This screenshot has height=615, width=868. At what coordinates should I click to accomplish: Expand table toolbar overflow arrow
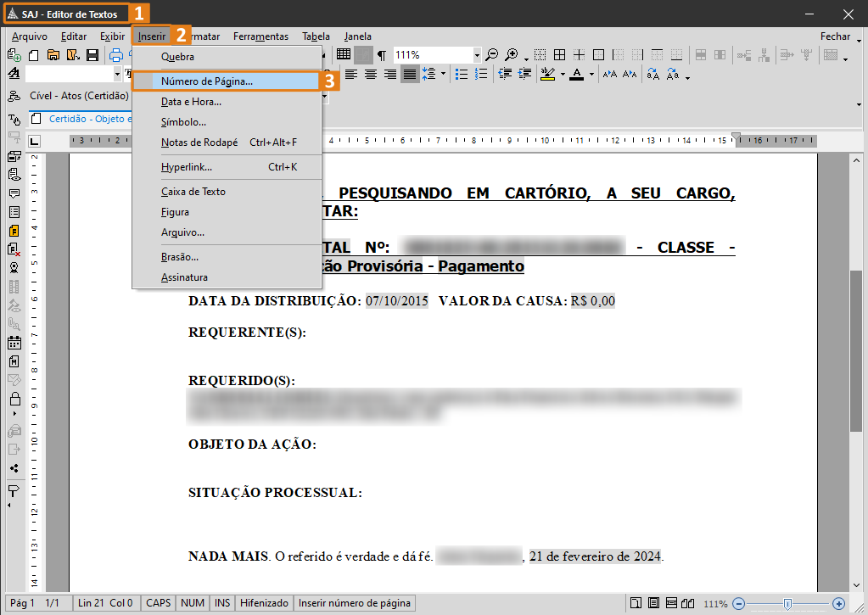[x=846, y=59]
